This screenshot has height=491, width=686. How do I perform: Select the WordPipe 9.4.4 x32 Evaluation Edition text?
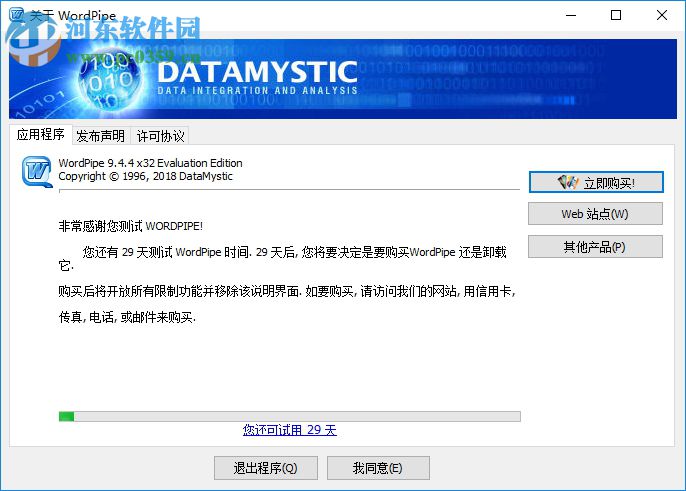point(150,163)
